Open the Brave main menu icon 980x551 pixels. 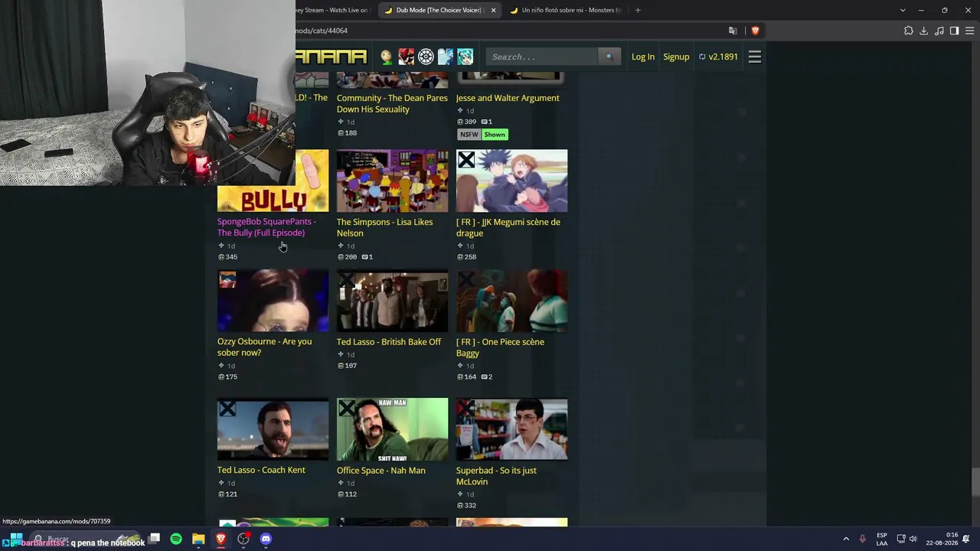coord(969,31)
